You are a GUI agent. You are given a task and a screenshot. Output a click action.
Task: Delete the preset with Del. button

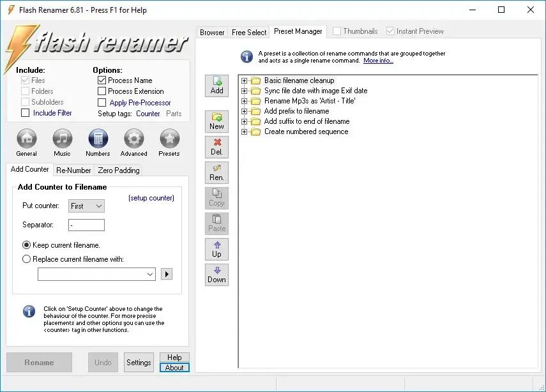click(x=216, y=147)
